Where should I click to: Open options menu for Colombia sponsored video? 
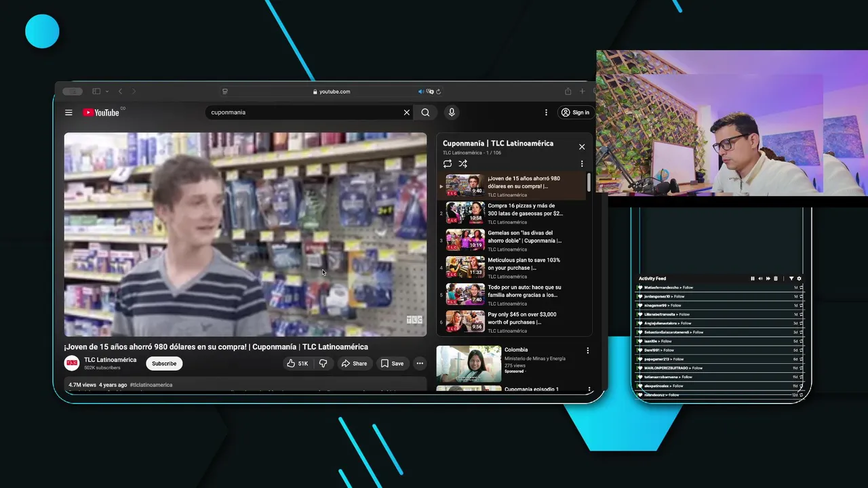tap(588, 350)
